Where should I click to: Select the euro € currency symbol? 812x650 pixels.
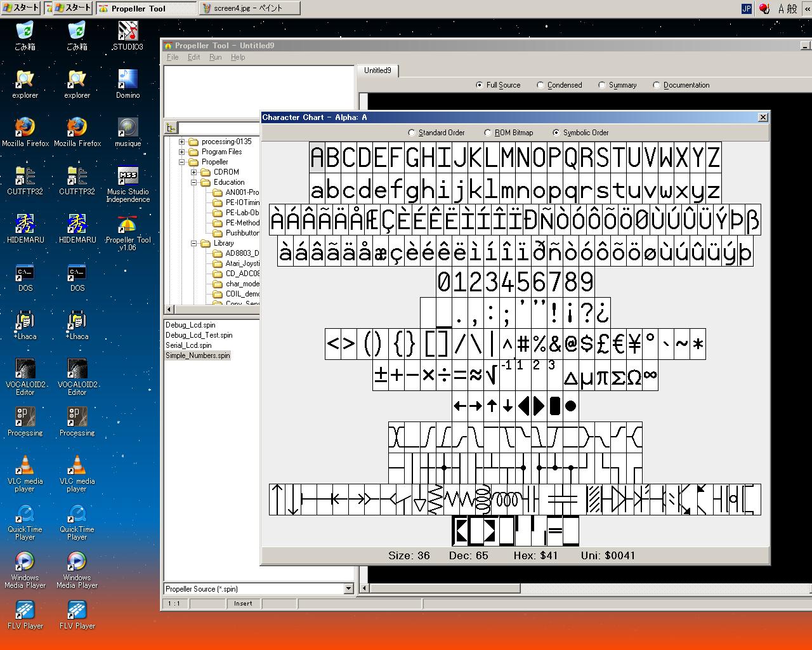pos(619,344)
